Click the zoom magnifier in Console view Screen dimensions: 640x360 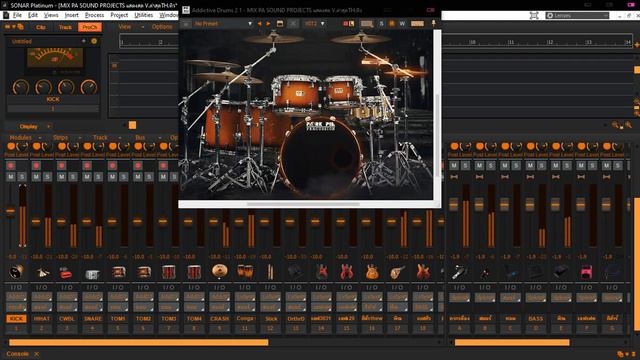[629, 125]
